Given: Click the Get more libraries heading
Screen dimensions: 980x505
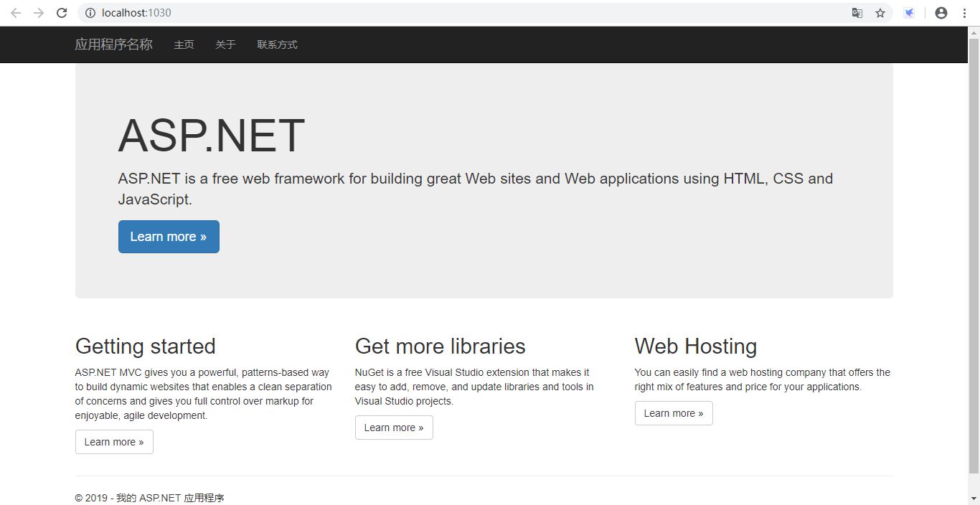Looking at the screenshot, I should tap(440, 346).
